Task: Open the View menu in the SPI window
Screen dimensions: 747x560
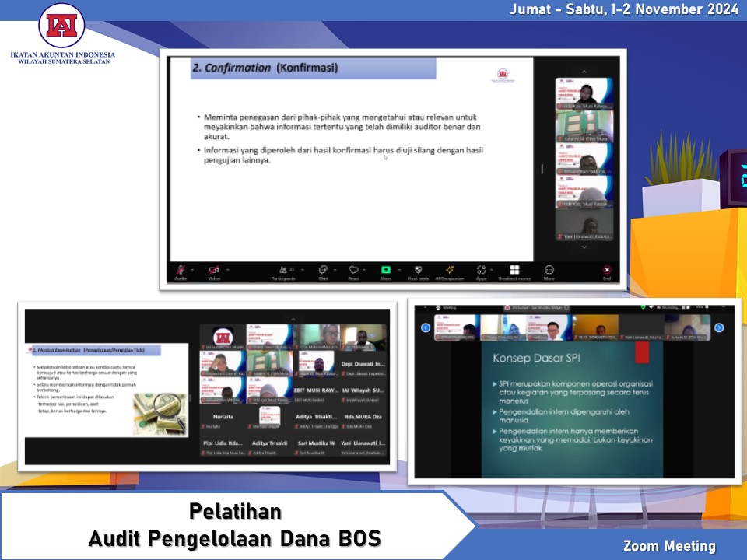Action: pyautogui.click(x=701, y=308)
